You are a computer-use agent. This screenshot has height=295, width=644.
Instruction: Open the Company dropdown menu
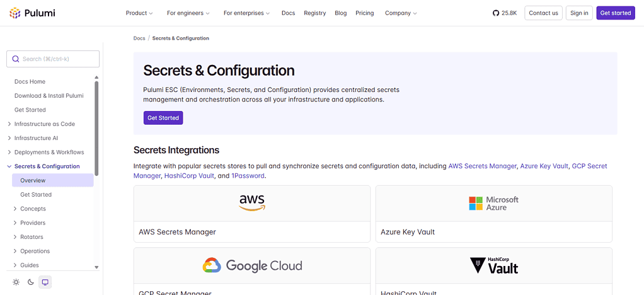tap(401, 13)
